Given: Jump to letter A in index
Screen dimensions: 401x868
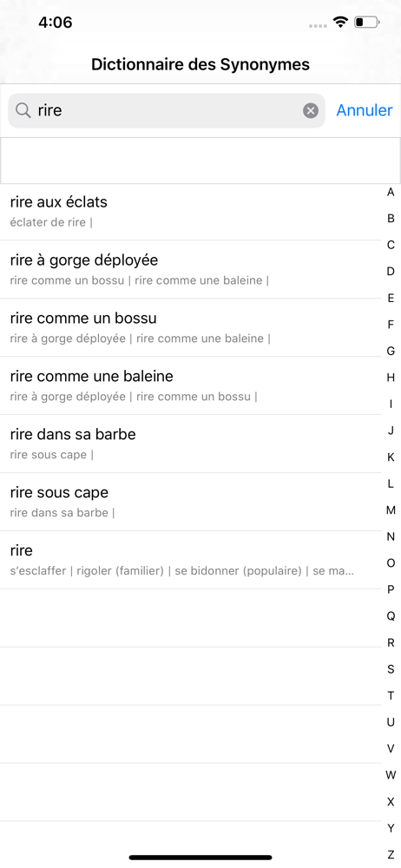Looking at the screenshot, I should pos(391,192).
